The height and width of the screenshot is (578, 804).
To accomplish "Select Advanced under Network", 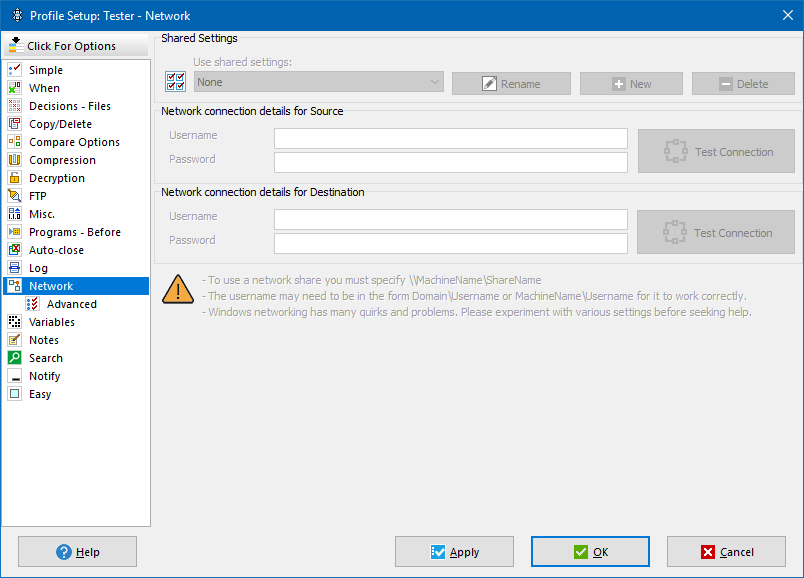I will pyautogui.click(x=71, y=304).
